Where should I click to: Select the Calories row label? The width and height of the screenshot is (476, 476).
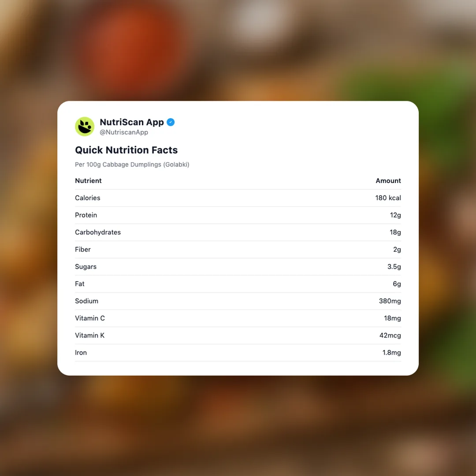(x=88, y=198)
